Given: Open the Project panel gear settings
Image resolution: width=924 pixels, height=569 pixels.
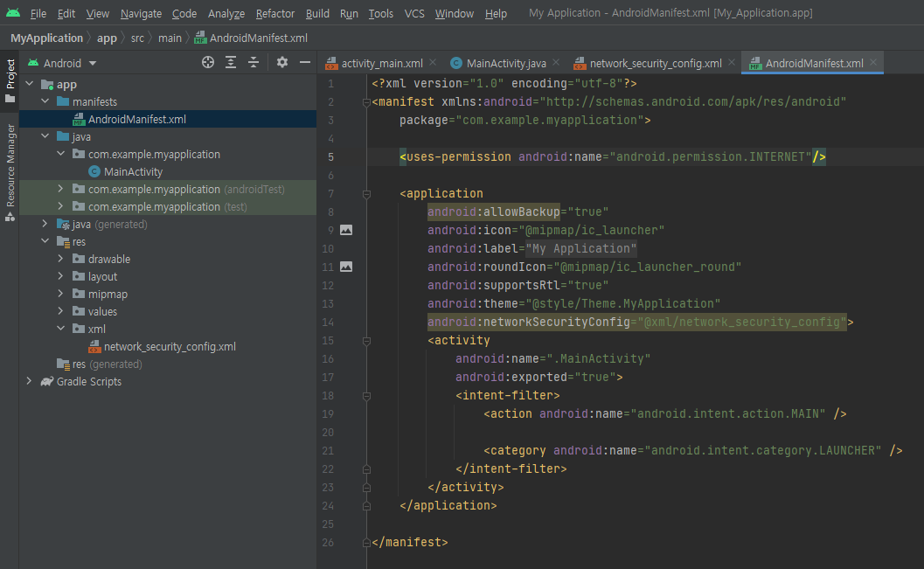Looking at the screenshot, I should pos(282,62).
